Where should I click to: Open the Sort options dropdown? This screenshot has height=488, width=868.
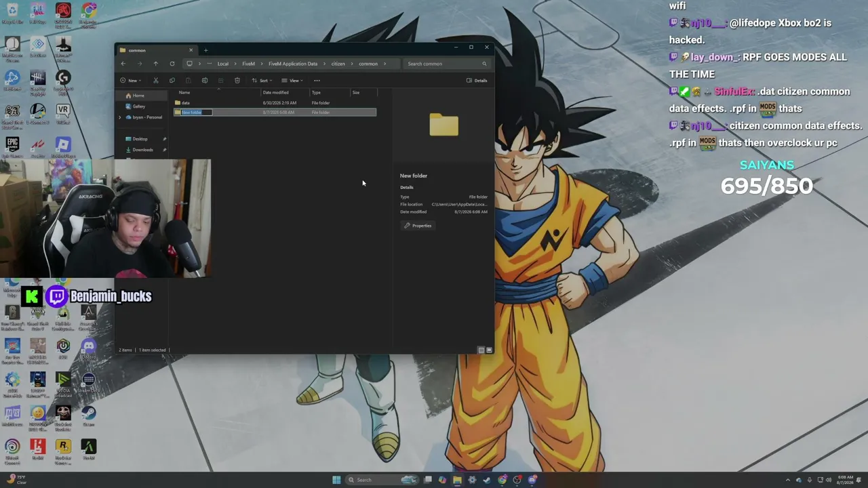pyautogui.click(x=262, y=81)
